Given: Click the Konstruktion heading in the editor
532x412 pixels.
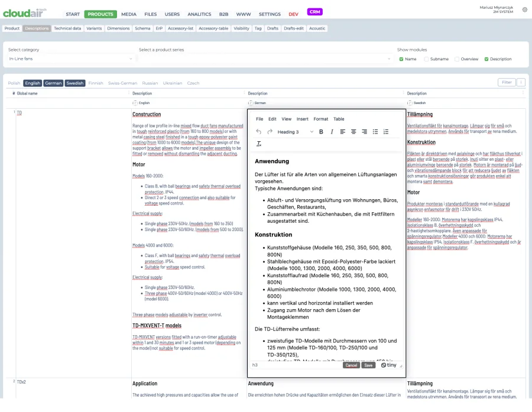Looking at the screenshot, I should [274, 235].
